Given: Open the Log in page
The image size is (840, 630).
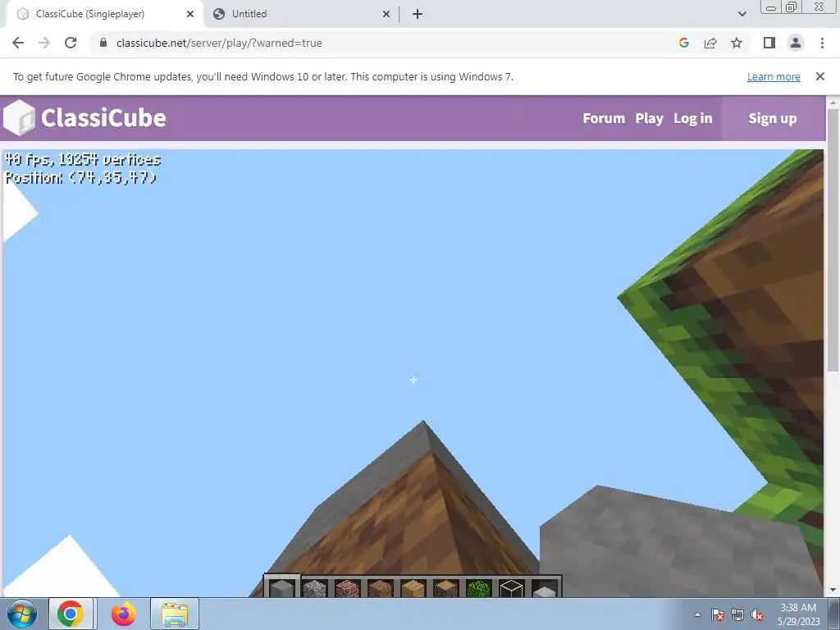Looking at the screenshot, I should pos(692,118).
